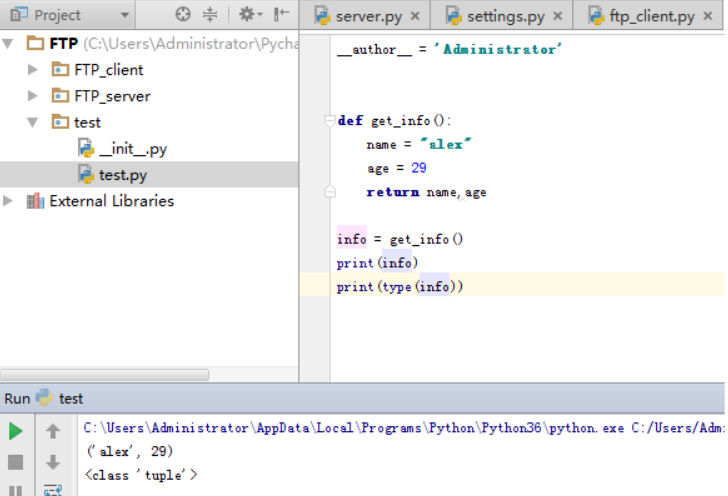Hide the Project tool window
The width and height of the screenshot is (728, 496).
pyautogui.click(x=281, y=14)
